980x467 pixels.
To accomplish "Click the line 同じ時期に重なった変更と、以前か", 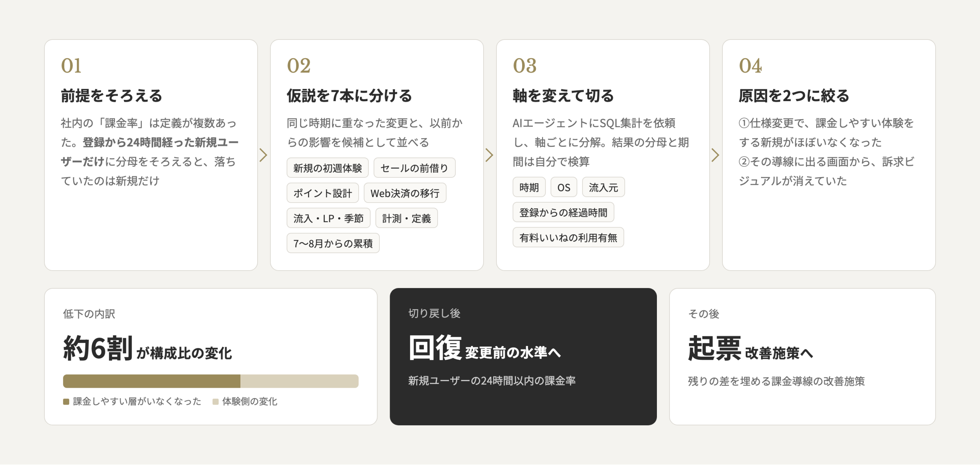I will pyautogui.click(x=374, y=123).
